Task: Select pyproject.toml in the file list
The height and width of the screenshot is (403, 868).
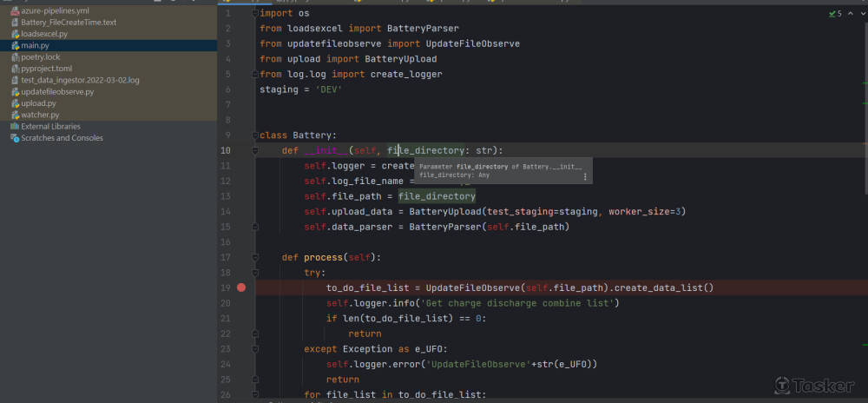Action: 46,69
